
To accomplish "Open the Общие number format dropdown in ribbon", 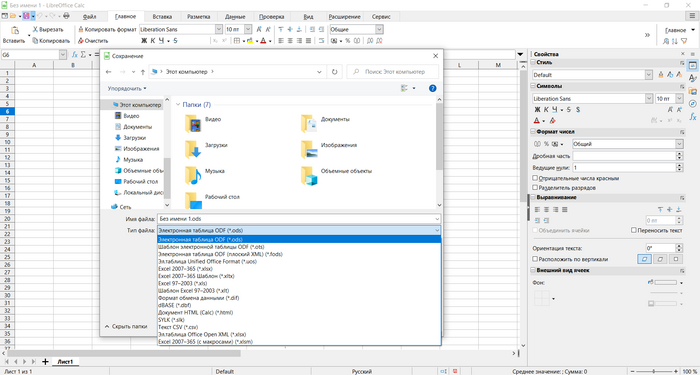I will [x=379, y=29].
